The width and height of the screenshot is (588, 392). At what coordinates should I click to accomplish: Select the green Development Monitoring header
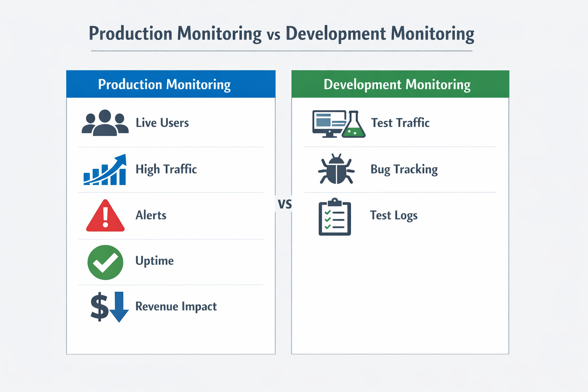[400, 84]
